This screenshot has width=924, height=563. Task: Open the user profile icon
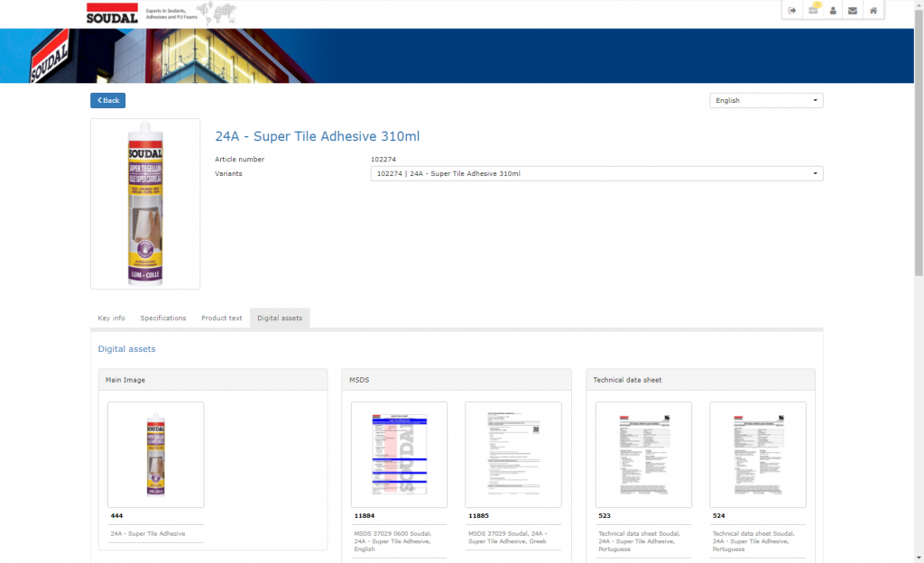point(833,11)
